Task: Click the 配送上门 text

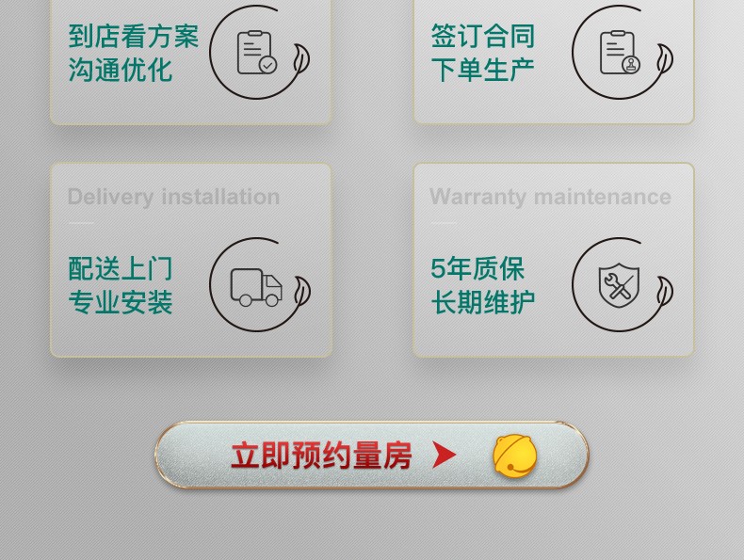Action: coord(120,269)
